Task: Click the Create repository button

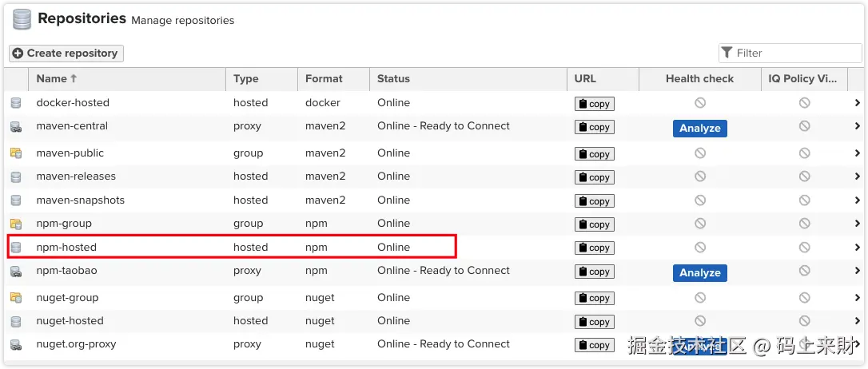Action: pyautogui.click(x=66, y=53)
